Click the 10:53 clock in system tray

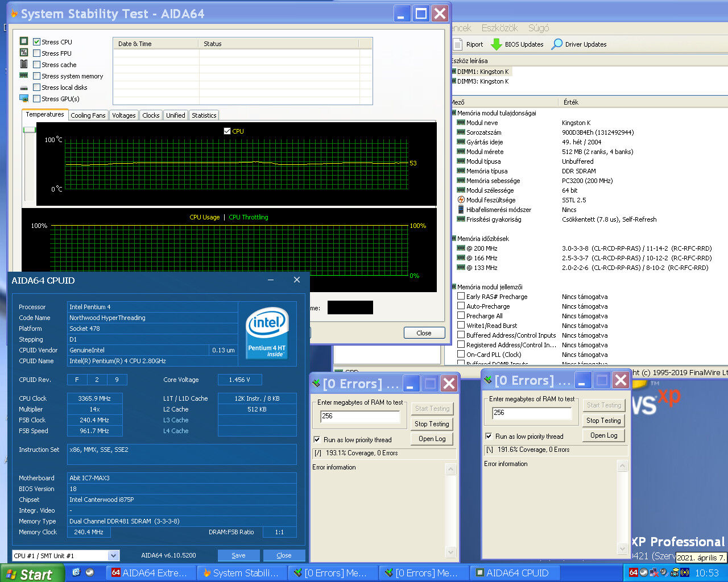pyautogui.click(x=707, y=573)
